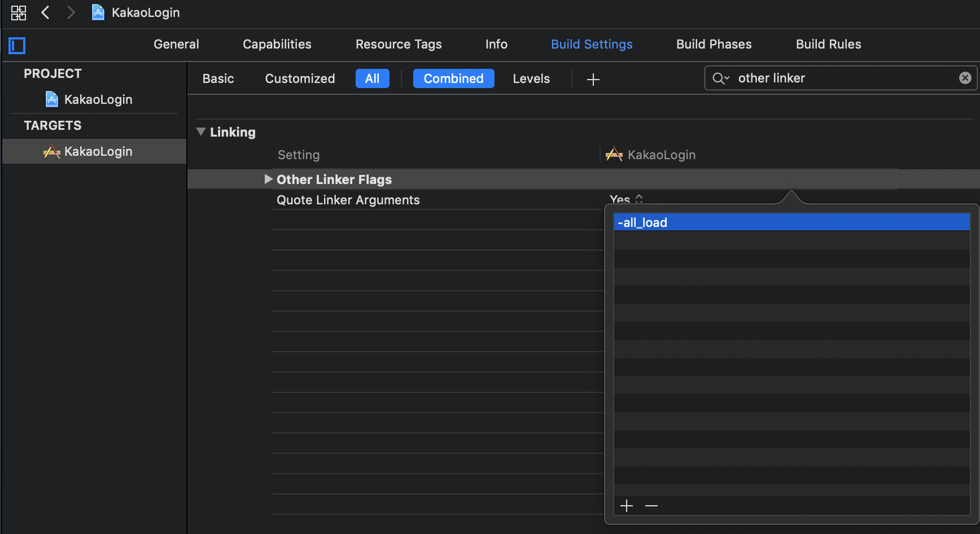Screen dimensions: 980x534
Task: Select the Quote Linker Arguments setting
Action: 348,200
